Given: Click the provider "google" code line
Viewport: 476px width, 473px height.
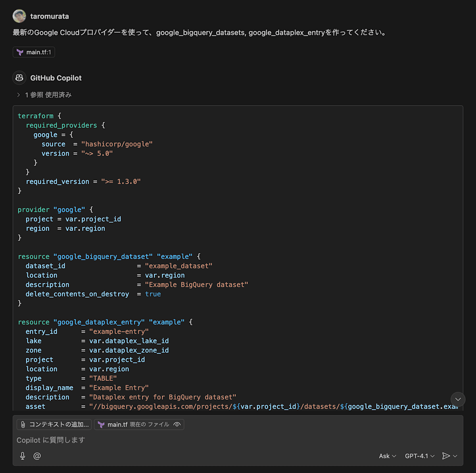Looking at the screenshot, I should pos(56,210).
